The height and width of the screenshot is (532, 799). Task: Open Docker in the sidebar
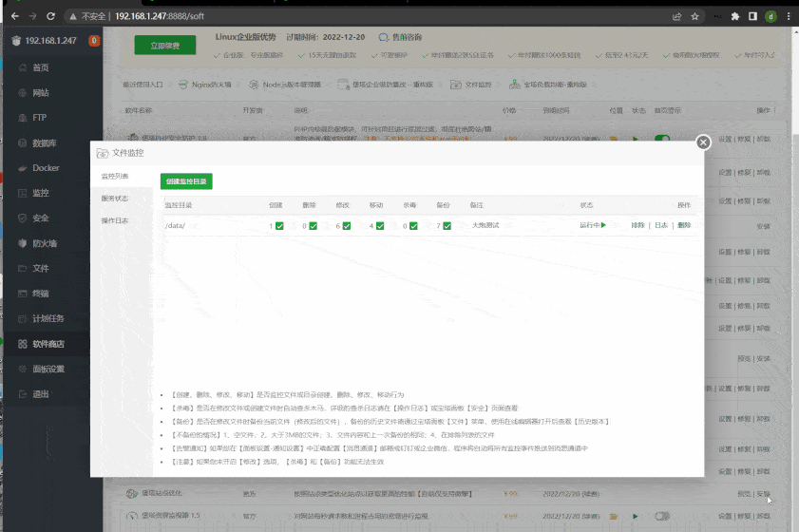[x=46, y=168]
